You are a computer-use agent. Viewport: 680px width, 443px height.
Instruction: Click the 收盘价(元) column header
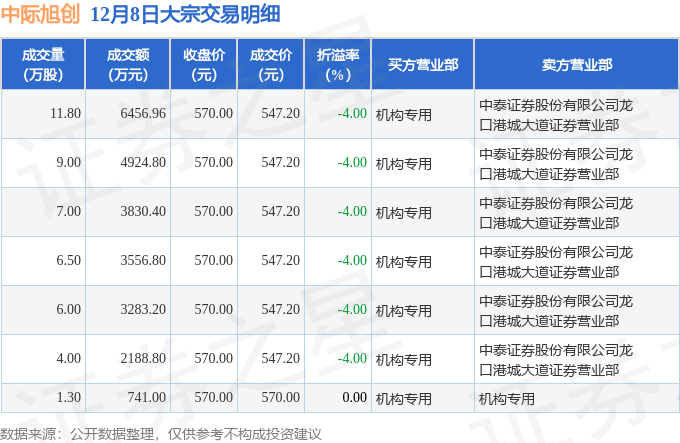pos(204,65)
